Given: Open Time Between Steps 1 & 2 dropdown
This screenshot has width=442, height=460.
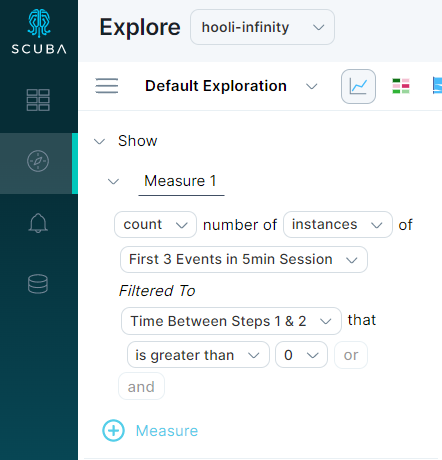Looking at the screenshot, I should 231,321.
